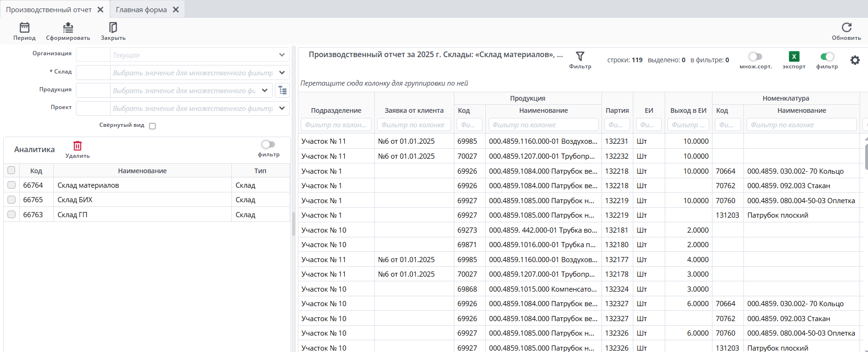Expand the Проект dropdown list
868x352 pixels.
click(x=282, y=108)
